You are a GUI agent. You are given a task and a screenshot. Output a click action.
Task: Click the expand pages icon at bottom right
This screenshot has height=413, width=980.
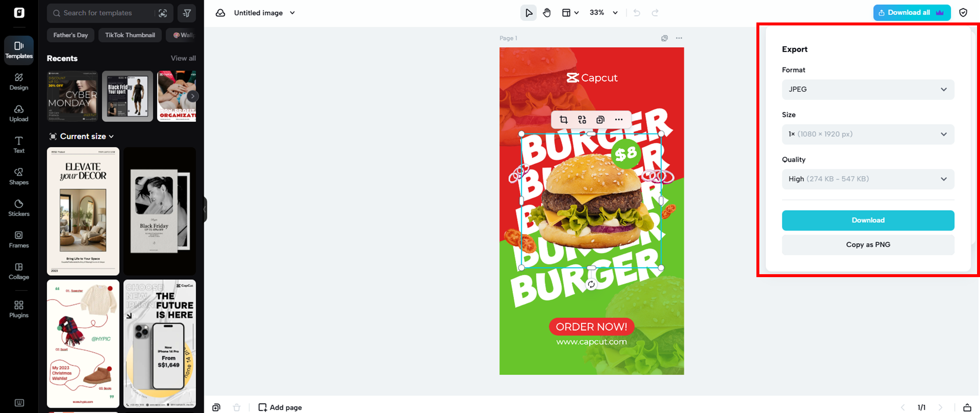pos(967,408)
